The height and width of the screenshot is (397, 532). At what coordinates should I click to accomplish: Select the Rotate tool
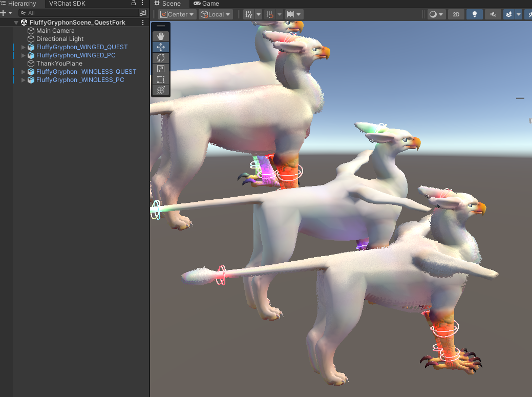[161, 57]
